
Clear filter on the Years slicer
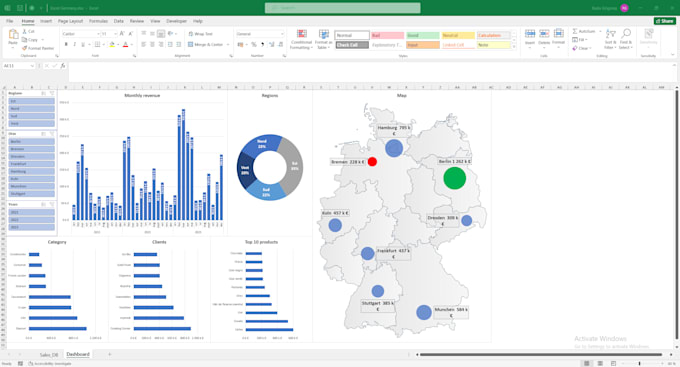point(52,204)
